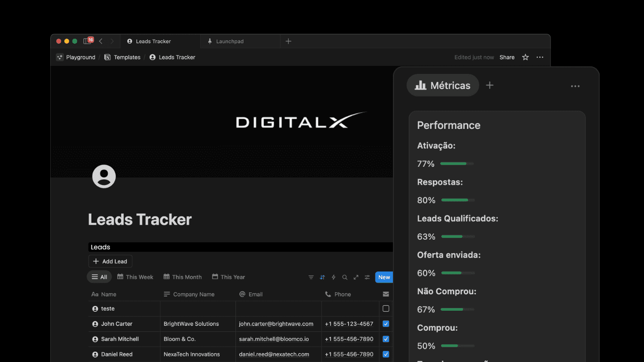This screenshot has height=362, width=644.
Task: Check the teste row checkbox
Action: (386, 309)
